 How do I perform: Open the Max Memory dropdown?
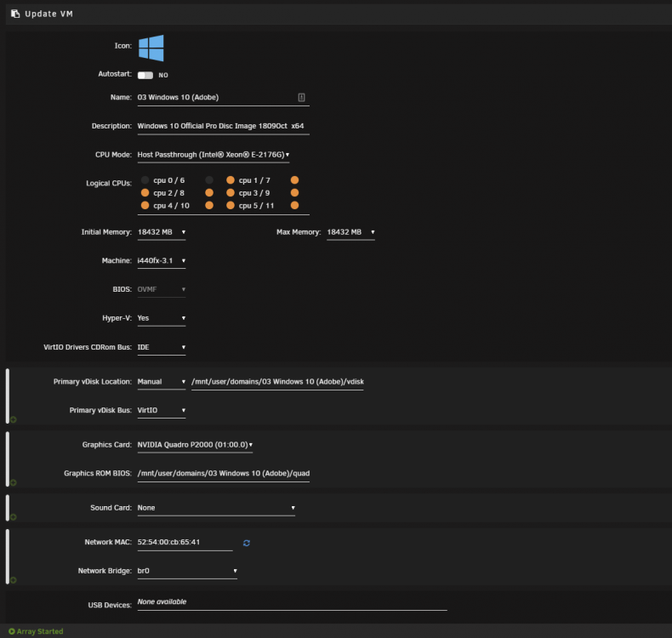(350, 232)
